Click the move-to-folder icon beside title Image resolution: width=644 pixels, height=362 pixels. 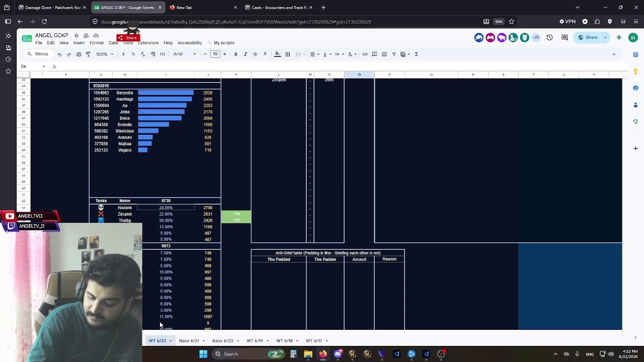[86, 36]
